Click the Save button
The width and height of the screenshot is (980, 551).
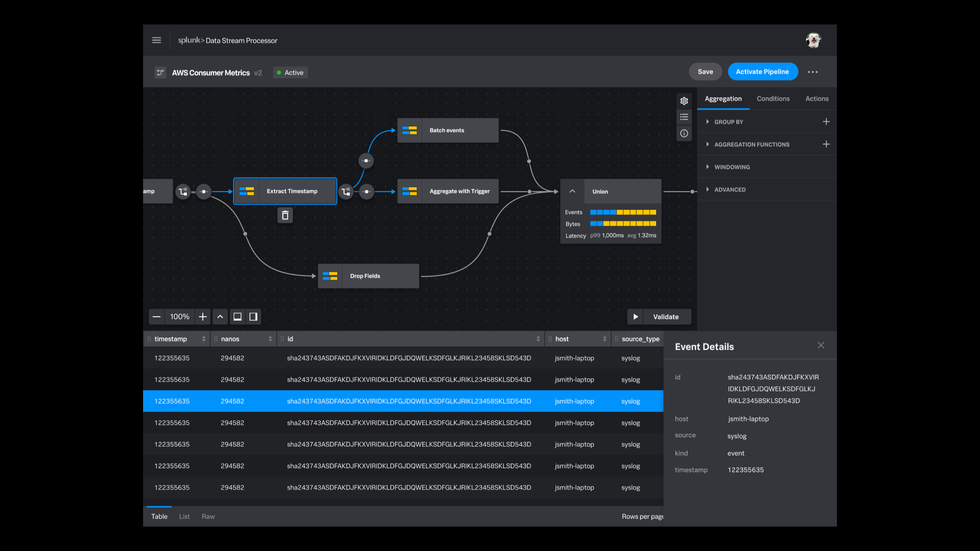(705, 72)
